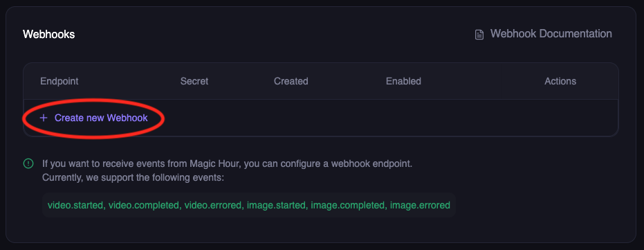Click the Enabled column header
The image size is (644, 250).
coord(403,82)
